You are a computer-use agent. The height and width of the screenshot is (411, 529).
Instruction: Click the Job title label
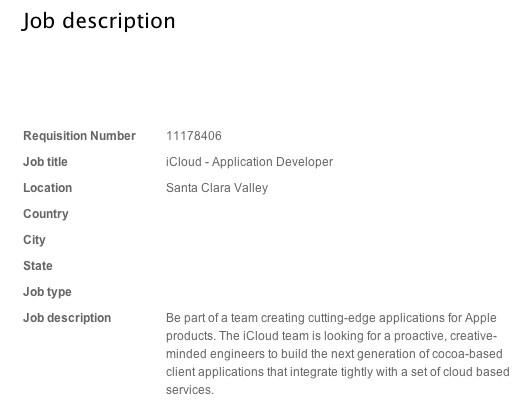coord(45,162)
